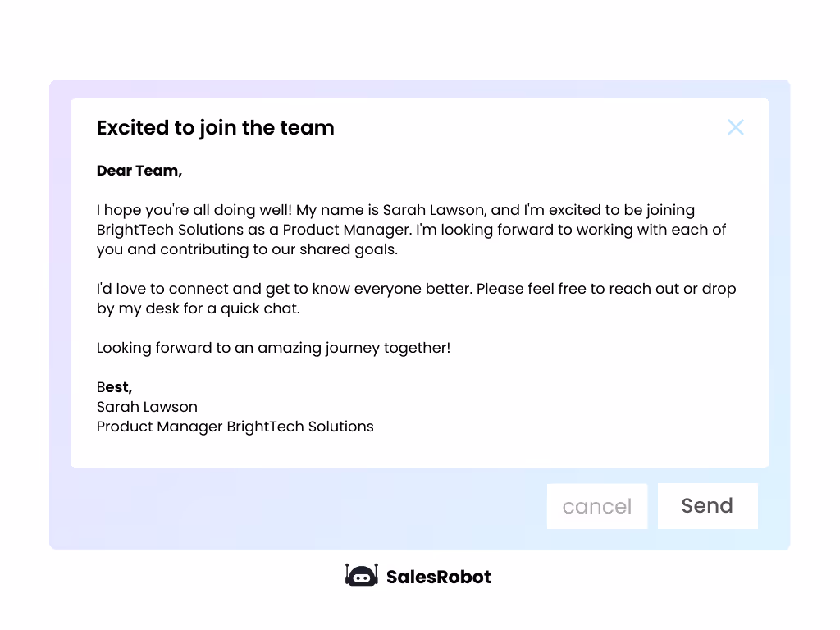Cancel composing the email

pos(596,505)
